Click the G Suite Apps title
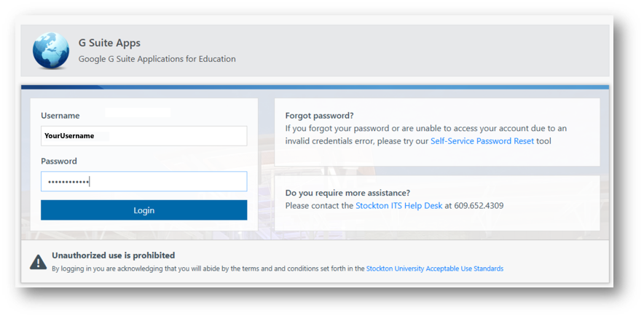Screen dimensions: 644x318 tap(109, 43)
